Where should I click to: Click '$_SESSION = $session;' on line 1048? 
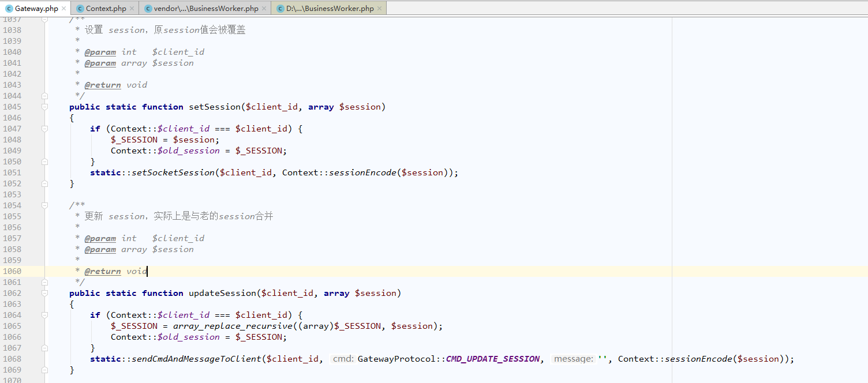point(165,140)
